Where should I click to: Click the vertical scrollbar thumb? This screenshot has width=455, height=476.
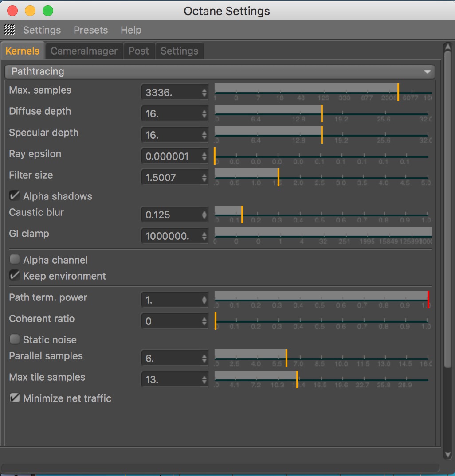coord(448,210)
